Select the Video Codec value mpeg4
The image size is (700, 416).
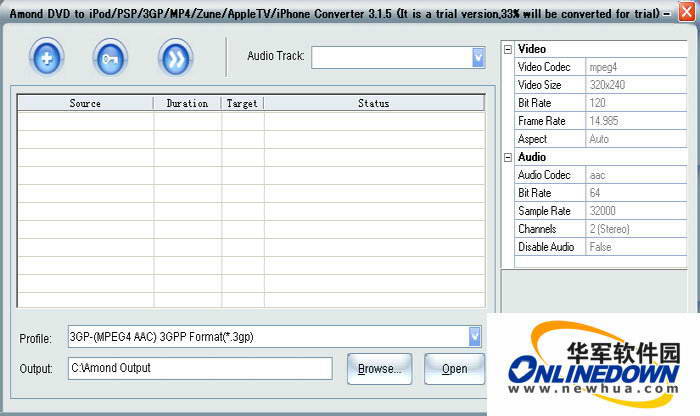636,67
